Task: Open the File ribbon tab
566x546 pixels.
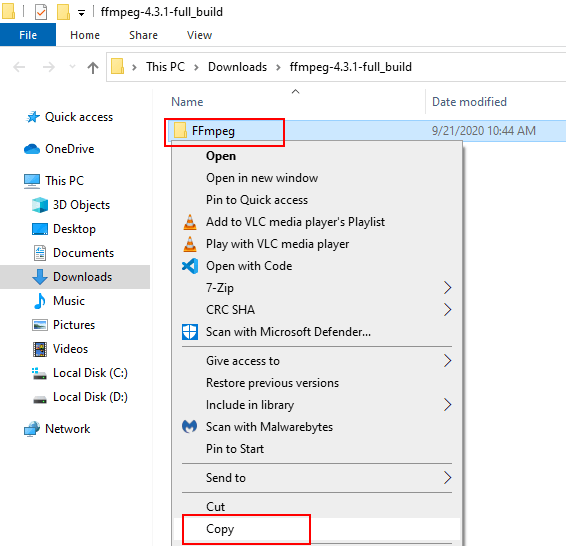Action: pos(28,35)
